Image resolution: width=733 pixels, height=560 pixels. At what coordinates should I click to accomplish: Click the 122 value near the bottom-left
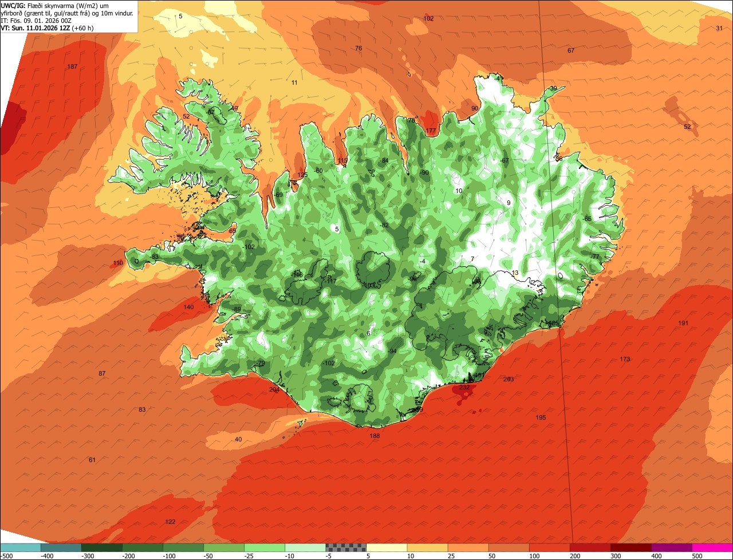coord(170,522)
